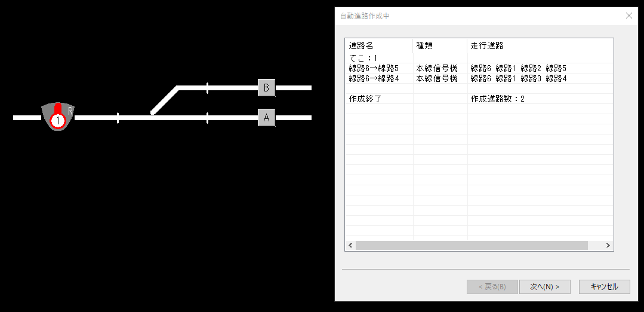
Task: Click the キャンセル button
Action: click(x=604, y=287)
